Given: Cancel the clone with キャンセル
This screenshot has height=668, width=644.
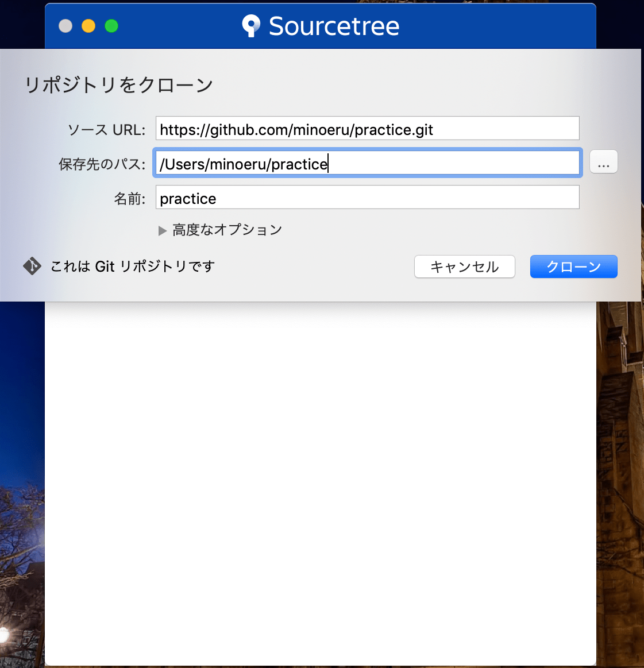Looking at the screenshot, I should click(464, 267).
